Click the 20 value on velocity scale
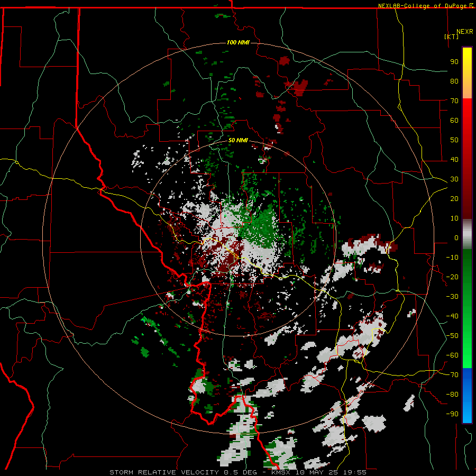476x476 pixels. (454, 199)
